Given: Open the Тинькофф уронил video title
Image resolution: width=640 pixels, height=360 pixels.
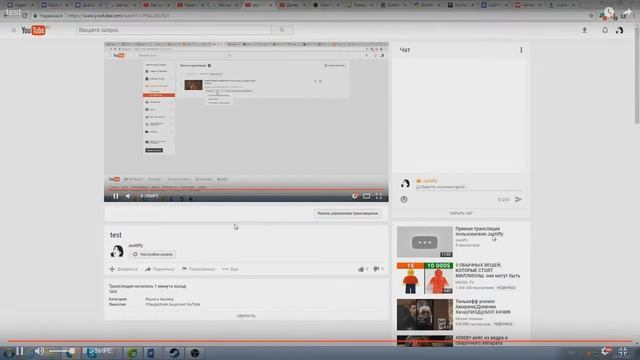Looking at the screenshot, I should (x=483, y=307).
